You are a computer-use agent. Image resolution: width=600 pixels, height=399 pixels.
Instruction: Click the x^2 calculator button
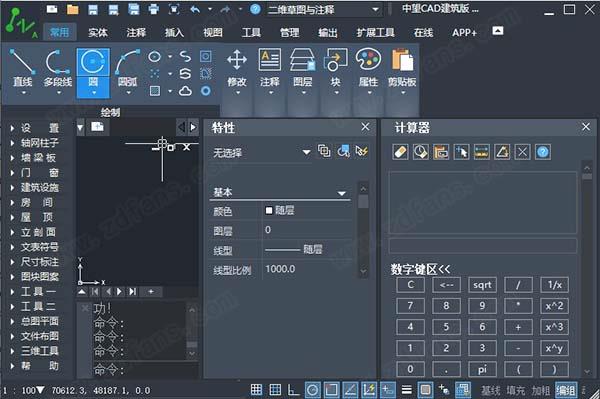554,306
